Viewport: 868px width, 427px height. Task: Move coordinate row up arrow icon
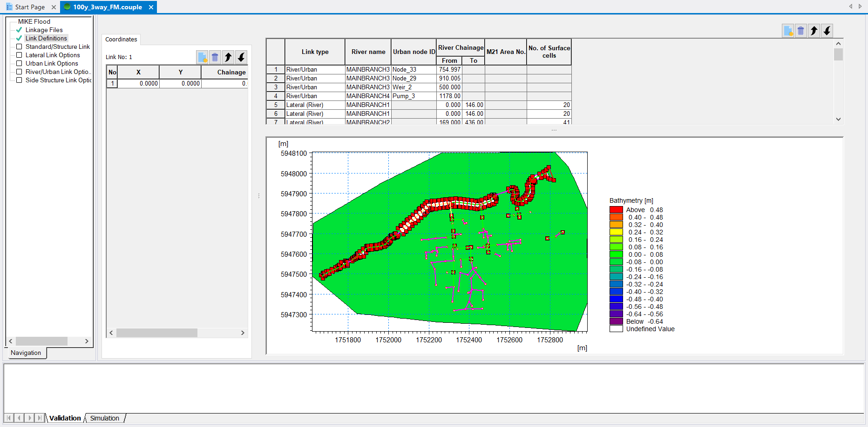tap(228, 57)
